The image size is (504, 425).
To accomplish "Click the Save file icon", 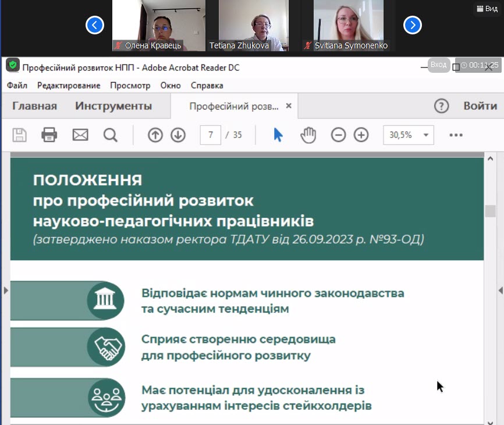I will (20, 135).
